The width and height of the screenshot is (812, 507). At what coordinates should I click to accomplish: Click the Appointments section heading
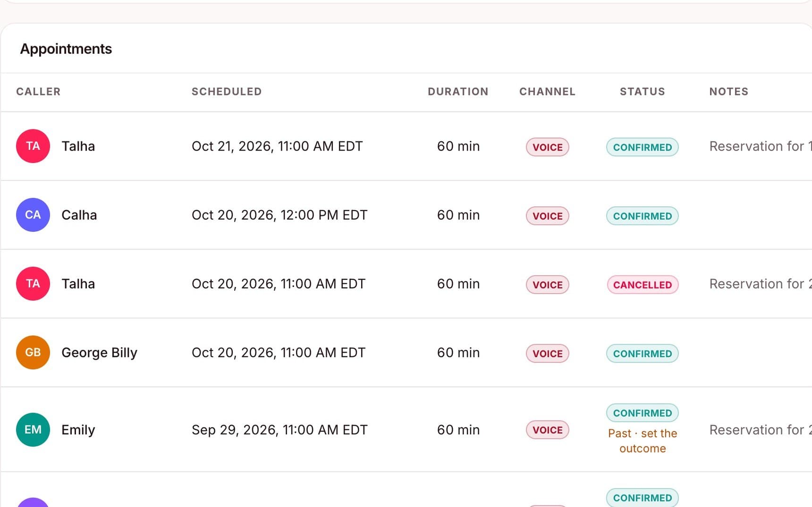tap(66, 49)
